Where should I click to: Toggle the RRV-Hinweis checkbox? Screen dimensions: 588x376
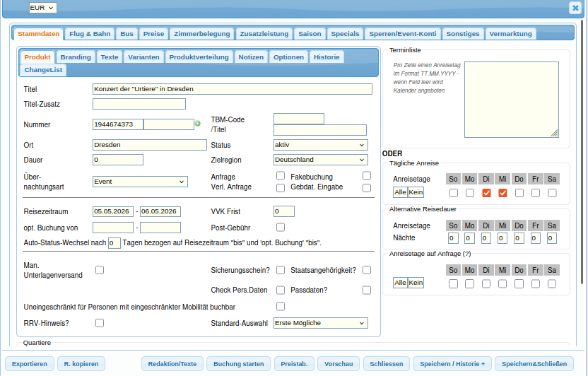click(100, 323)
